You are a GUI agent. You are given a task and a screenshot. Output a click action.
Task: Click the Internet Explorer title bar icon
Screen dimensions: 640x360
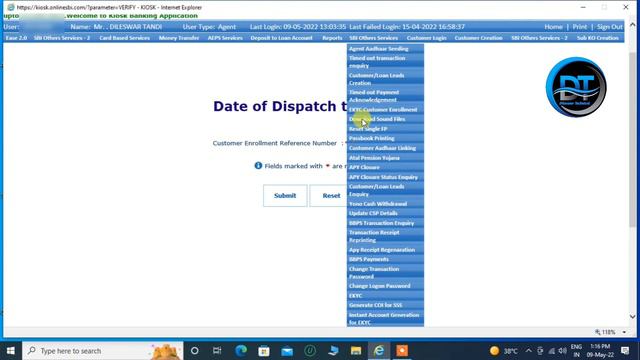[11, 7]
